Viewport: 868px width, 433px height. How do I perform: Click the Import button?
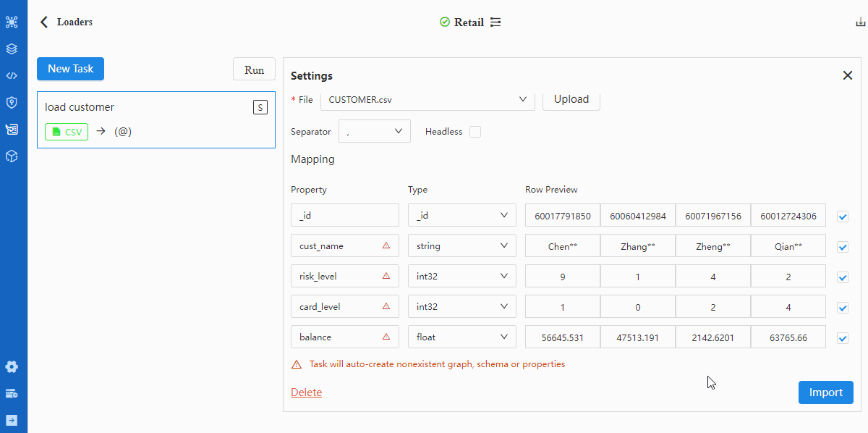point(826,392)
